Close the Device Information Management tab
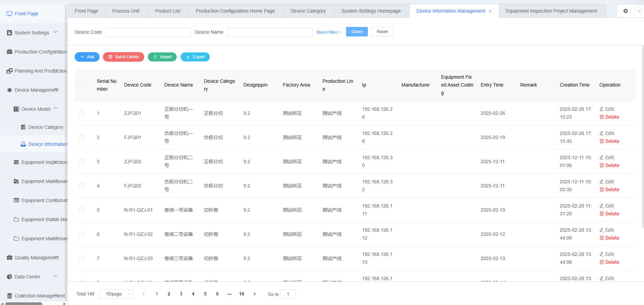This screenshot has width=644, height=305. (490, 11)
